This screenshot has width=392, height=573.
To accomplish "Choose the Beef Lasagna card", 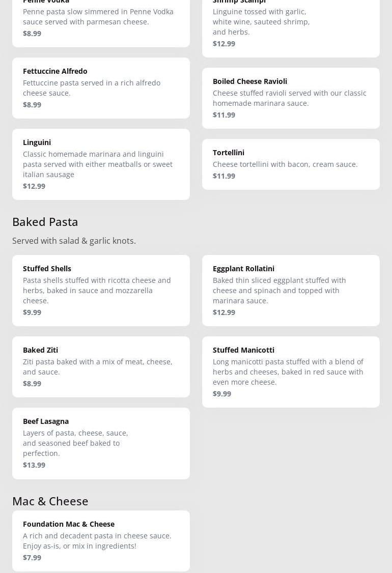I will tap(101, 443).
